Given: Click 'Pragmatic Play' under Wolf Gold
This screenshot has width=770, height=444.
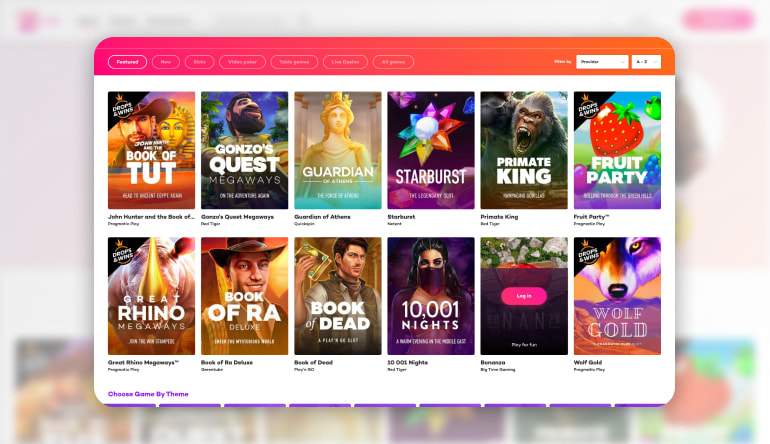Looking at the screenshot, I should [x=589, y=369].
